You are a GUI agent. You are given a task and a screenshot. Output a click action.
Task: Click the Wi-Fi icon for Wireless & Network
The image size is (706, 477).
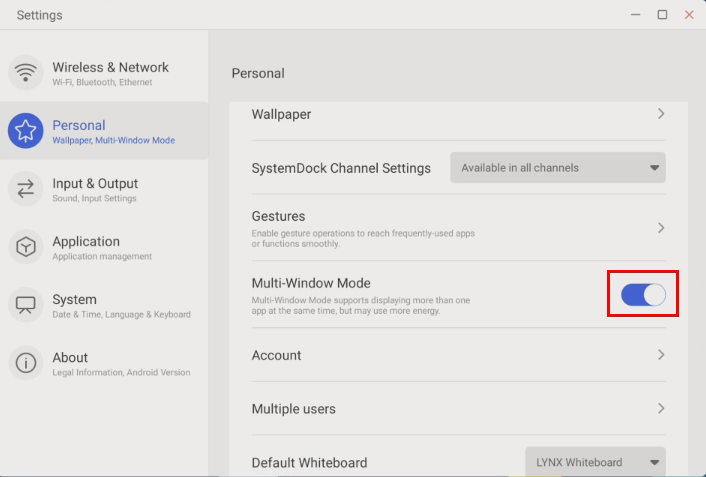pyautogui.click(x=26, y=73)
